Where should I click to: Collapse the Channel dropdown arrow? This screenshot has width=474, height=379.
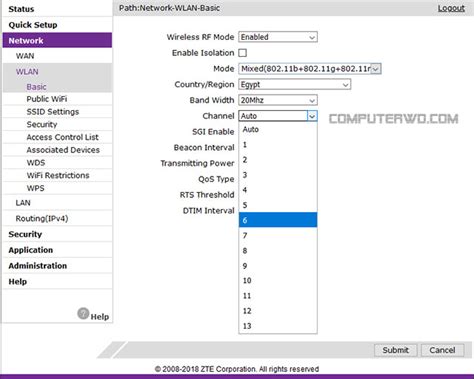tap(312, 116)
